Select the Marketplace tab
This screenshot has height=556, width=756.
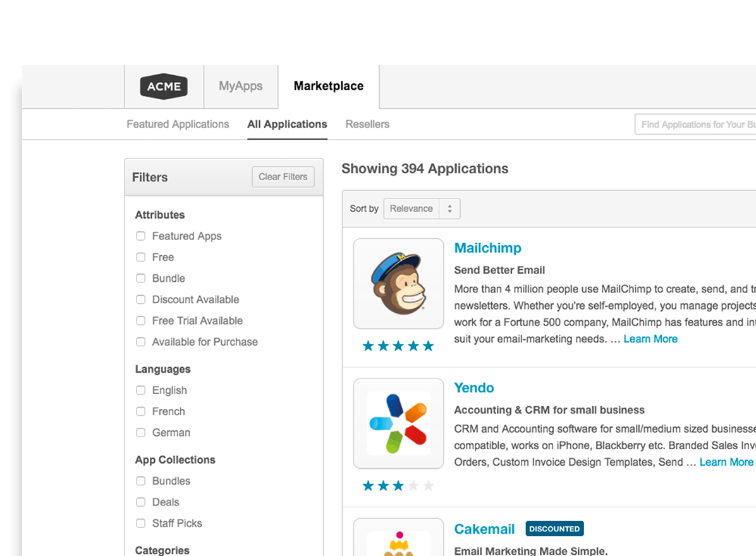click(329, 86)
